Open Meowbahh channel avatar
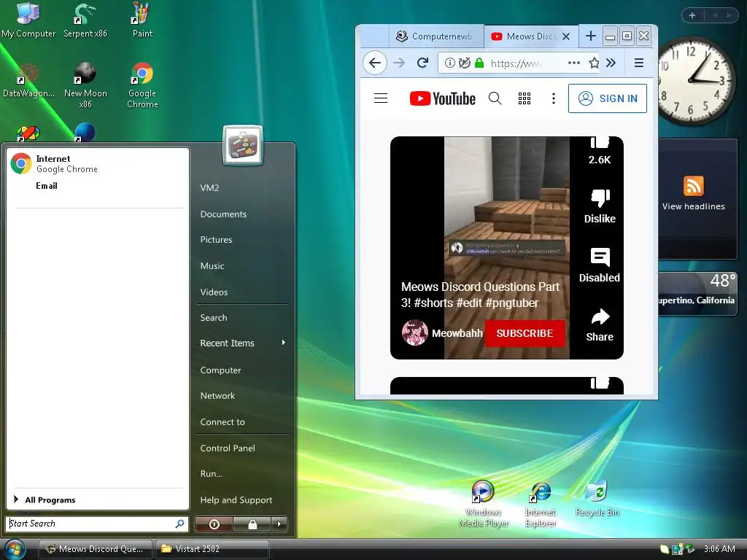This screenshot has height=560, width=747. (414, 332)
